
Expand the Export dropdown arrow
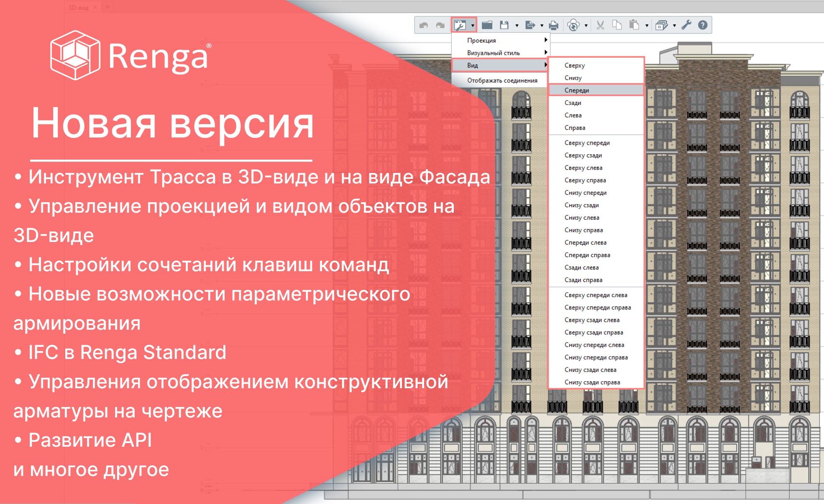(x=542, y=26)
